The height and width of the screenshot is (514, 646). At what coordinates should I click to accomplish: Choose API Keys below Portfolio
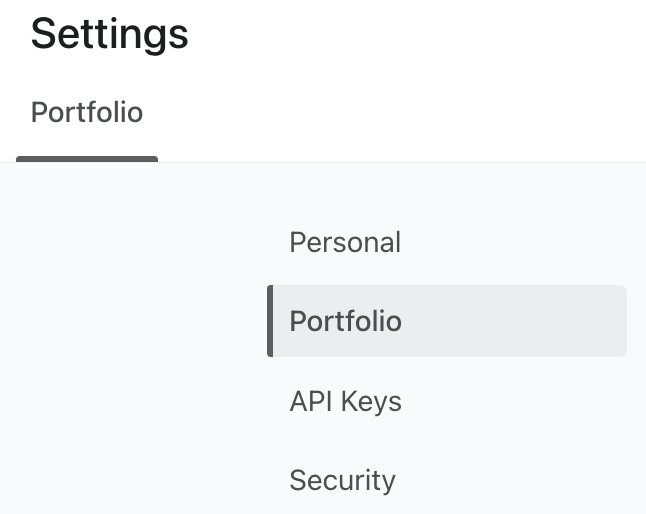345,401
